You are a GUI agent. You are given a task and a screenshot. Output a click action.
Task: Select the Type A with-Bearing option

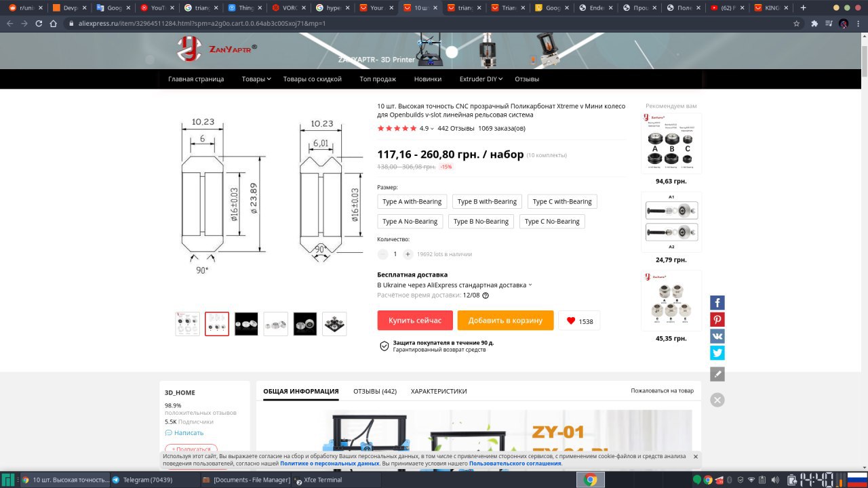click(412, 201)
